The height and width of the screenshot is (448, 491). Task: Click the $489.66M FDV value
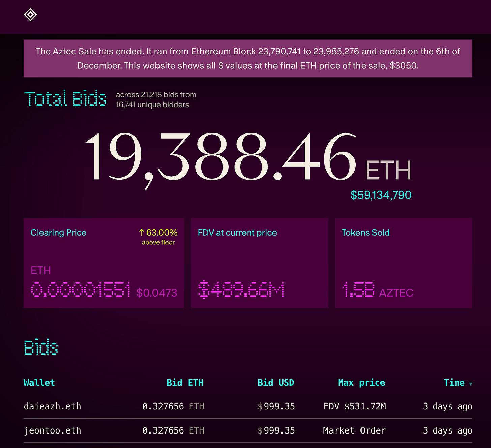pos(241,290)
